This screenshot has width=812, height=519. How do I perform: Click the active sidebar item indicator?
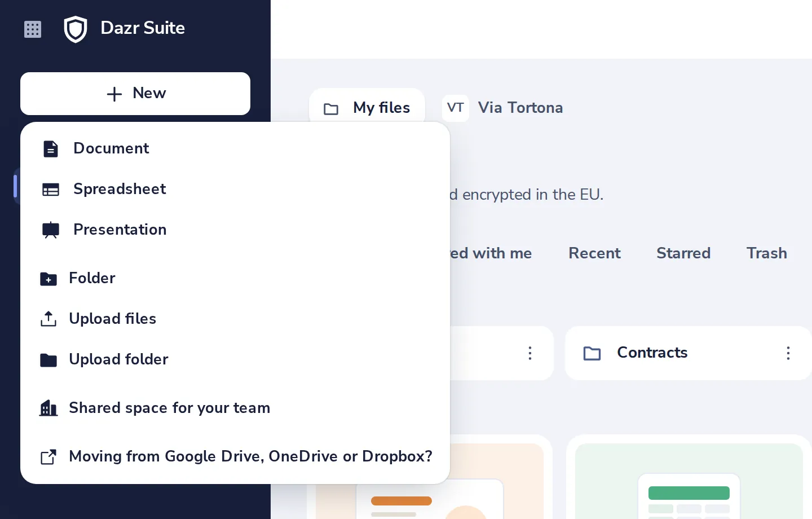(15, 186)
